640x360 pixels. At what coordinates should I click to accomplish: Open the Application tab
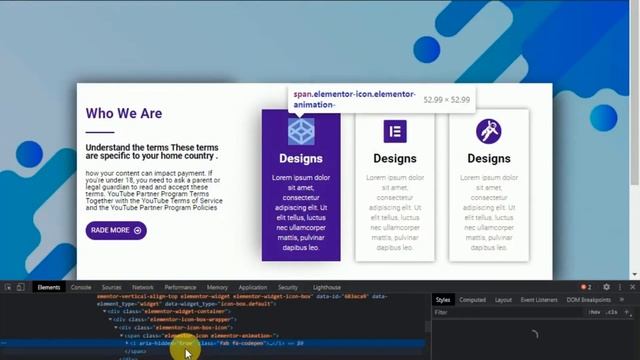pos(253,287)
